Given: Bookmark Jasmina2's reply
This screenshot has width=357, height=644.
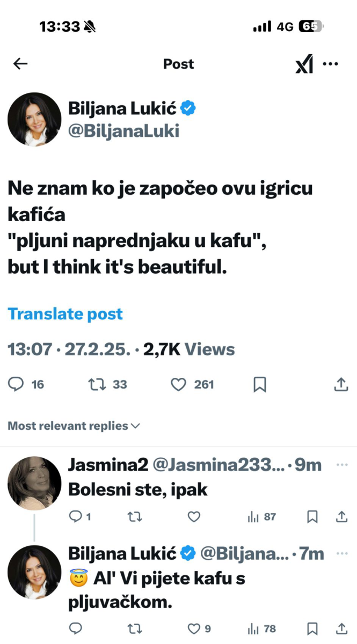Looking at the screenshot, I should [x=312, y=517].
